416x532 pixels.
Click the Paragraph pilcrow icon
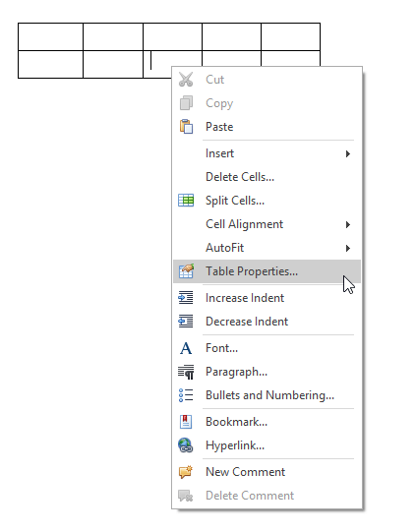pyautogui.click(x=186, y=372)
